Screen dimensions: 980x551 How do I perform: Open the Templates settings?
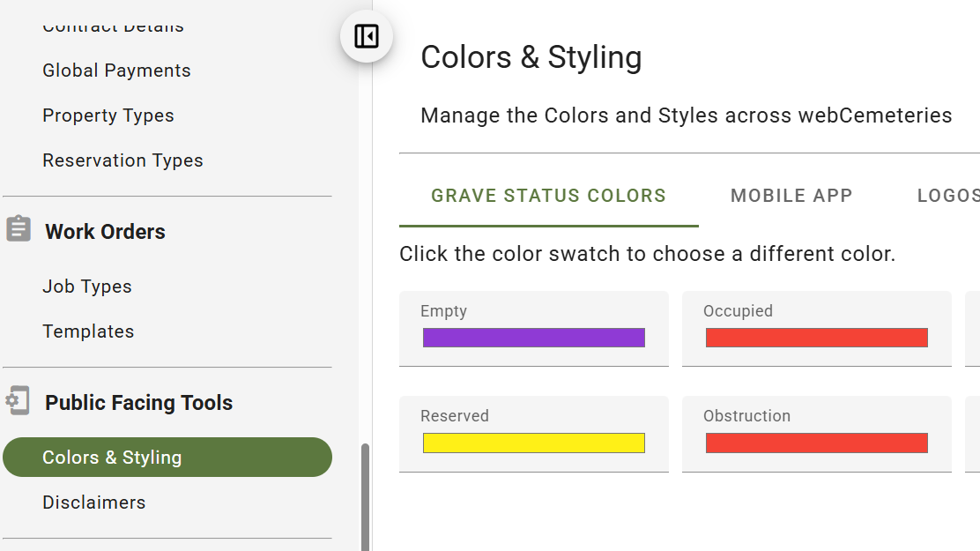pos(88,331)
